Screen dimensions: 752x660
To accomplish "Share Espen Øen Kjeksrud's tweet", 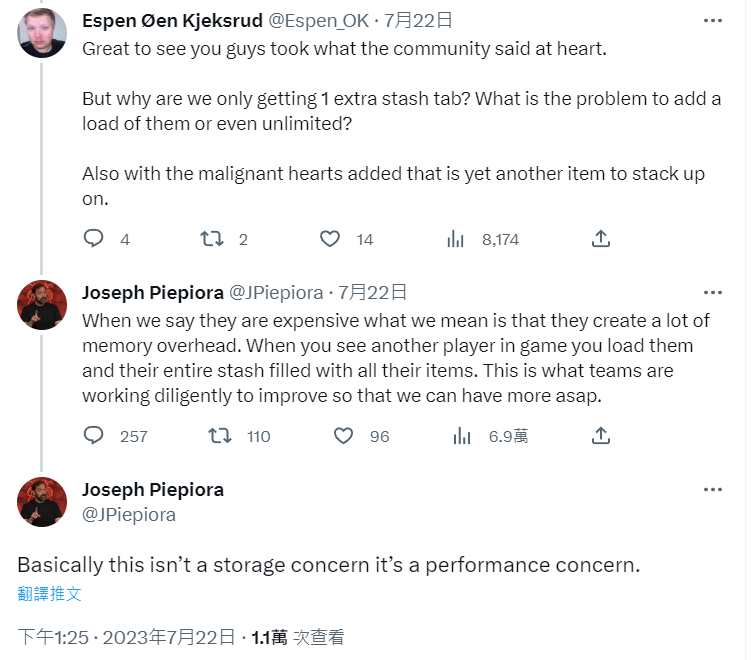I will 600,239.
